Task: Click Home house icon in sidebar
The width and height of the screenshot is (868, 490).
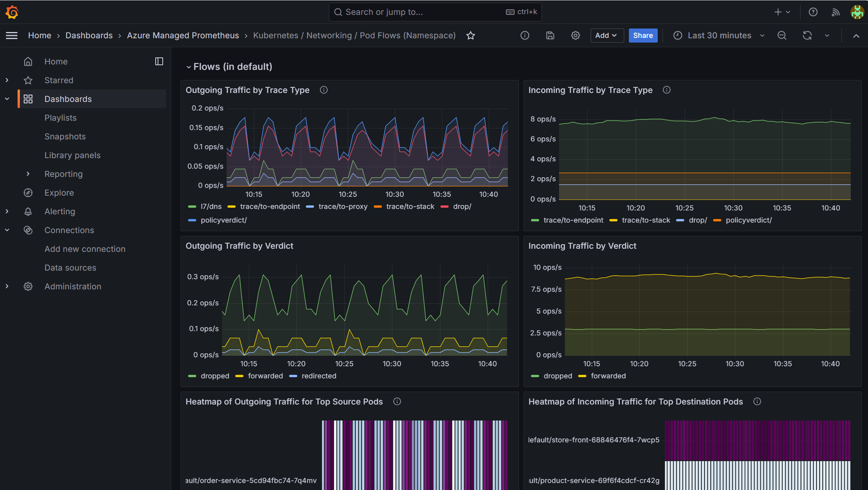Action: (x=28, y=61)
